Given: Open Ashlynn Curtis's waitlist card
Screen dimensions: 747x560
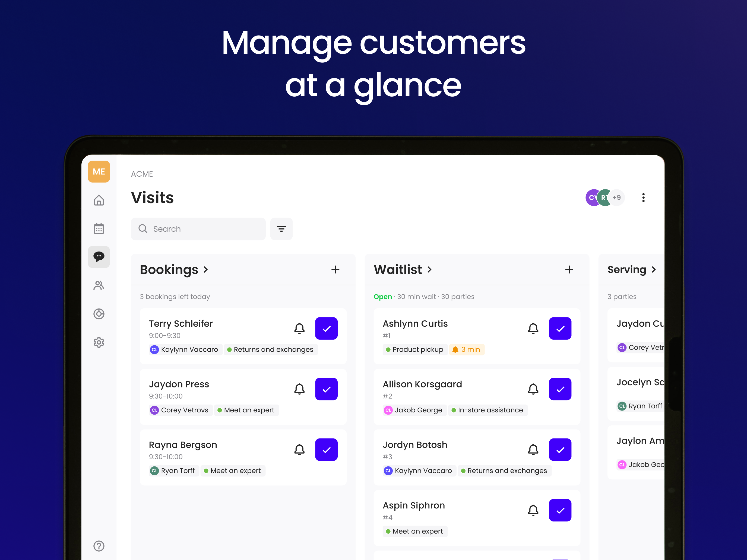Looking at the screenshot, I should pos(477,336).
